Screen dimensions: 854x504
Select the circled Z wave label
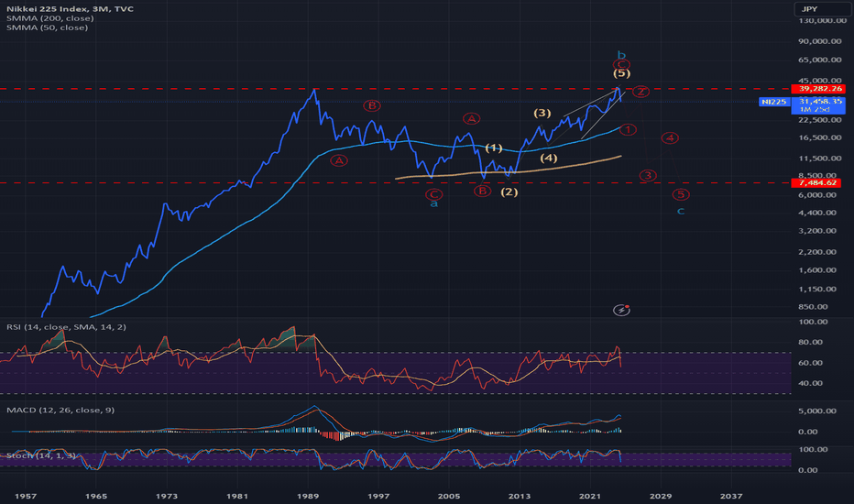click(x=640, y=91)
